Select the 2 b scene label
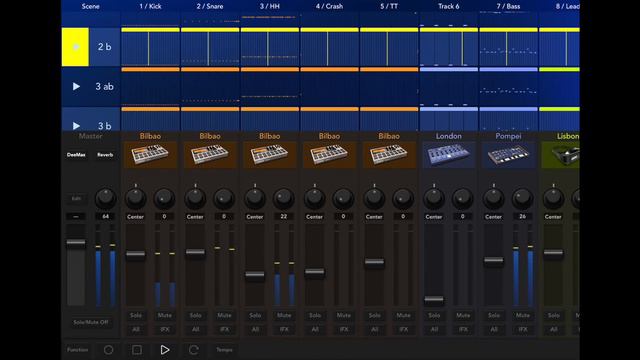Screen dimensions: 640x360 tap(104, 47)
